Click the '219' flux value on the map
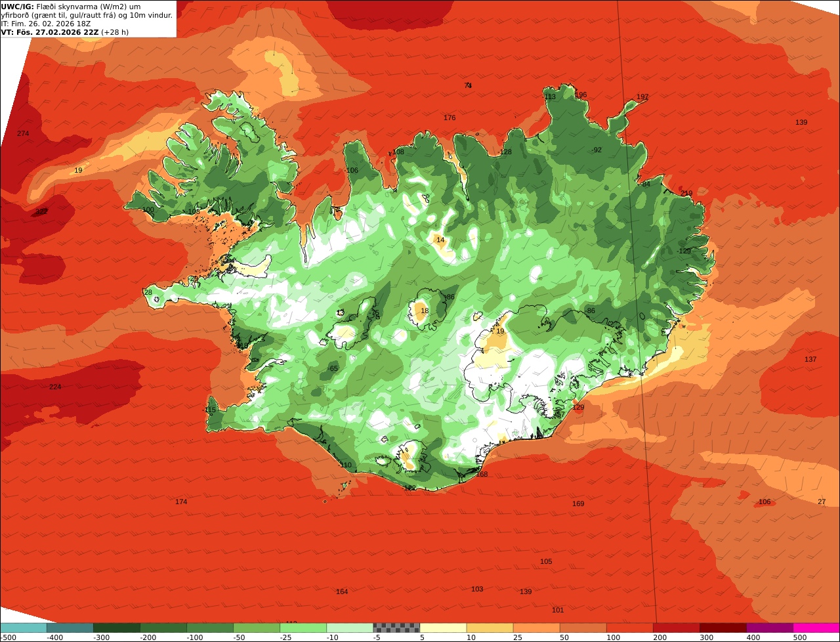 [686, 193]
